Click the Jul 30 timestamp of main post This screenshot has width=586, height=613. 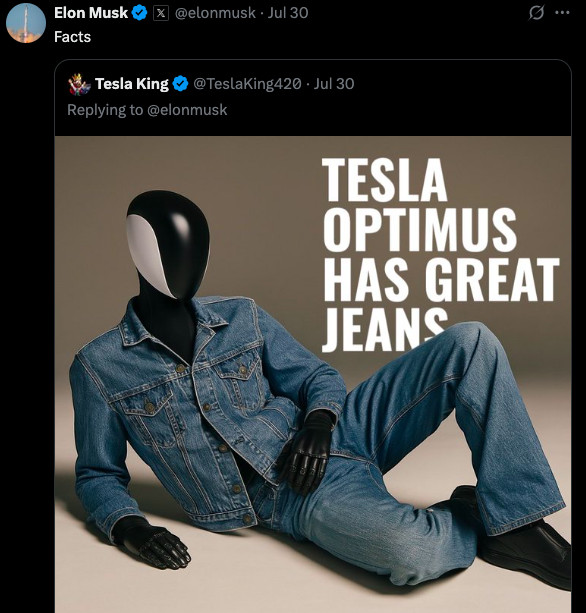[288, 13]
